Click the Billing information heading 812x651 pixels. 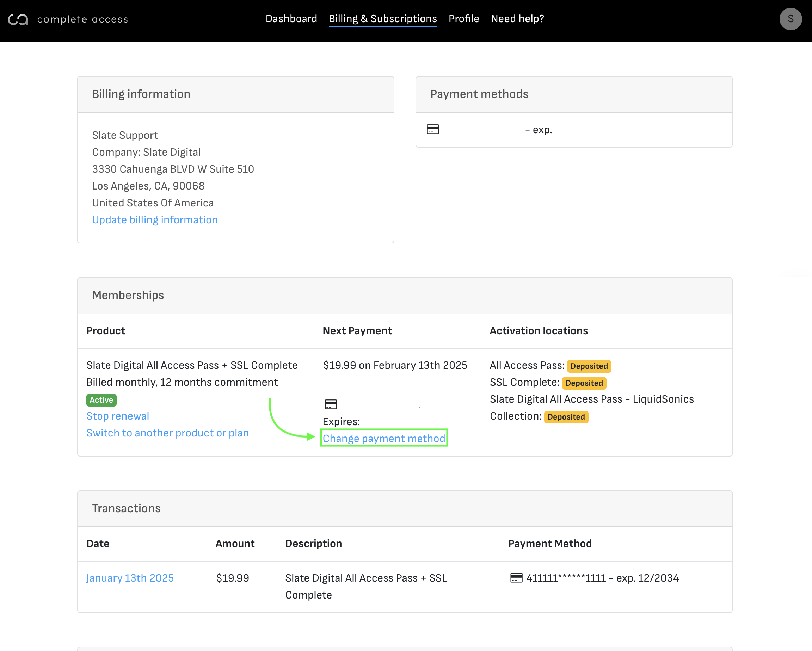click(141, 94)
